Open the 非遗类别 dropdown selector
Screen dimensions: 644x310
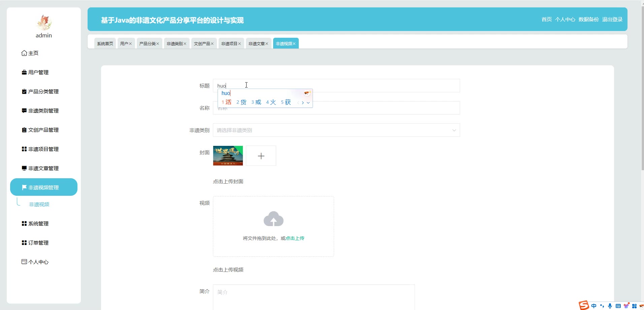[x=336, y=130]
